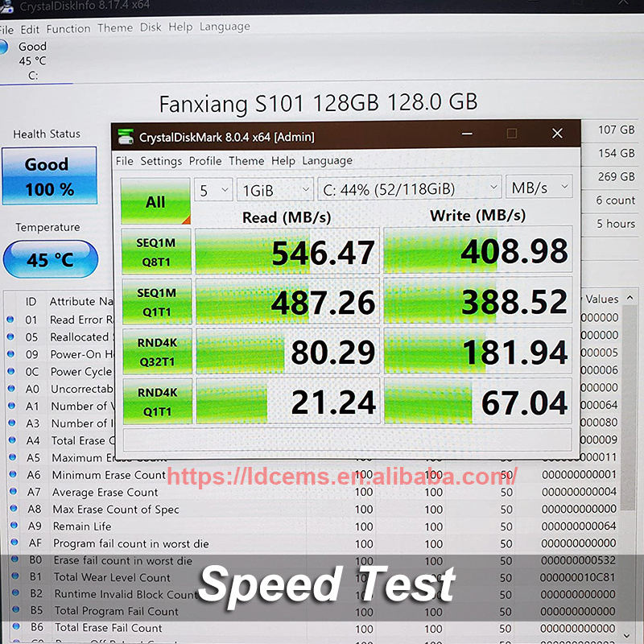Click the blue status dot for attribute AF
Viewport: 644px width, 644px height.
tap(14, 542)
